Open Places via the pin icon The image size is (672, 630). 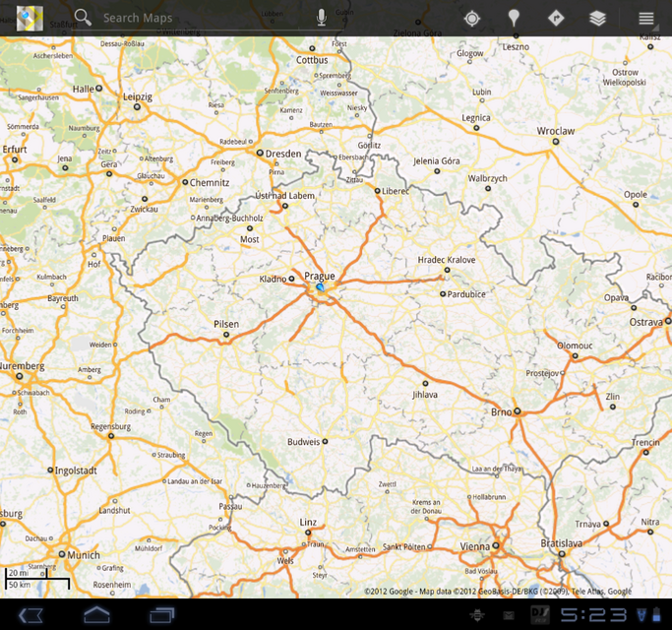[x=513, y=18]
